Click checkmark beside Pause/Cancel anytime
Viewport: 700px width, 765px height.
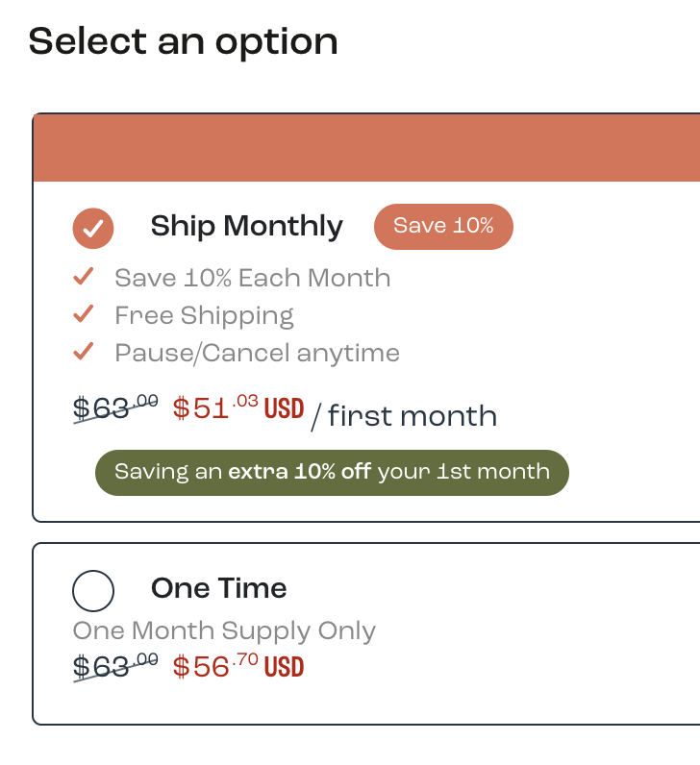click(84, 352)
